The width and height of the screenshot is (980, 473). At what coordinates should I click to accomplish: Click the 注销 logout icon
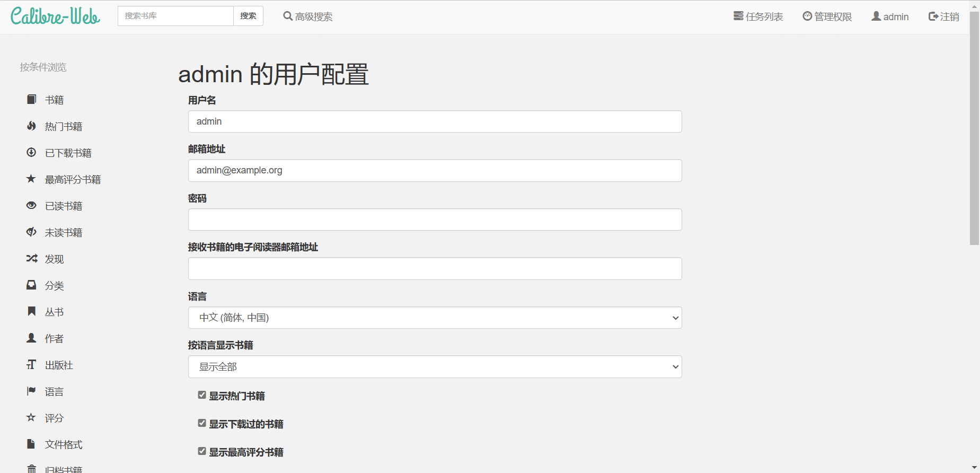click(x=933, y=16)
